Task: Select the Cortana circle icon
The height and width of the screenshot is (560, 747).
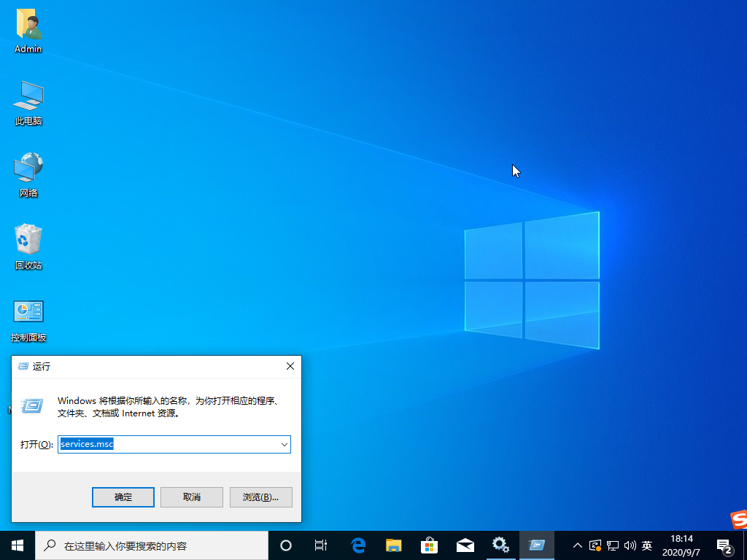Action: [285, 545]
